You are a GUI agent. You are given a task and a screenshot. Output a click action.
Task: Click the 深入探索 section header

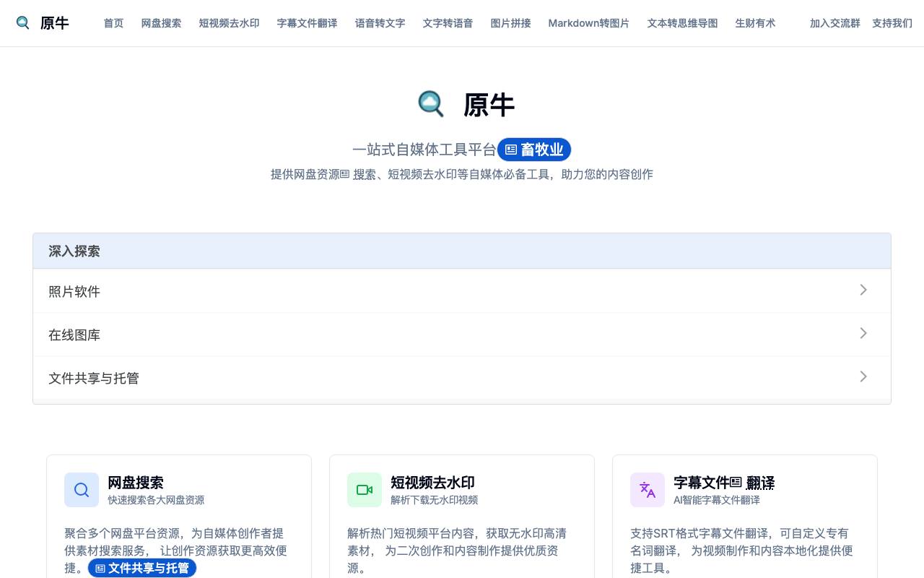462,251
